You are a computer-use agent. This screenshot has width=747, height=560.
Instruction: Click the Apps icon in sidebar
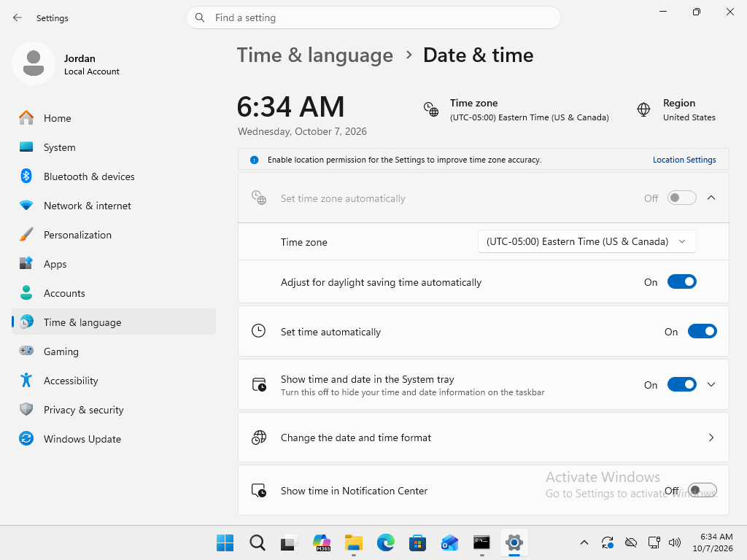[26, 263]
